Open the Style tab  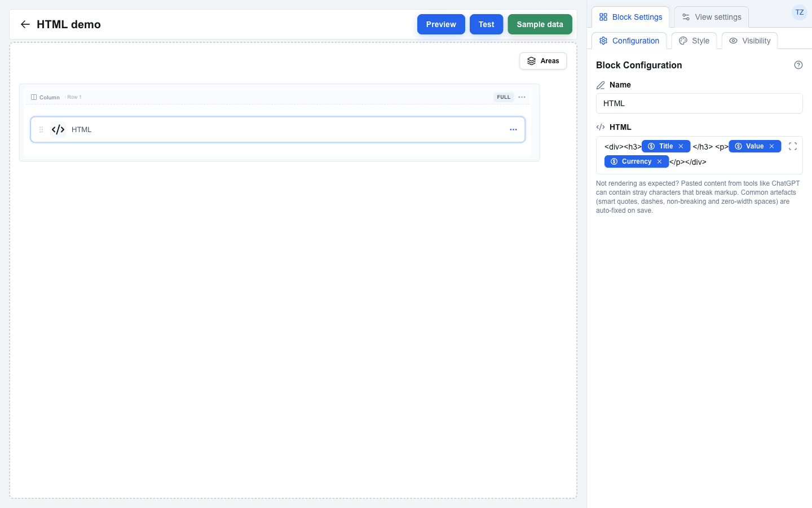pos(694,41)
